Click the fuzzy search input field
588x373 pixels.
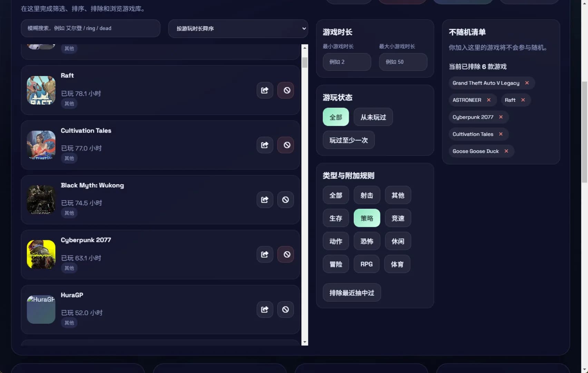click(x=90, y=28)
